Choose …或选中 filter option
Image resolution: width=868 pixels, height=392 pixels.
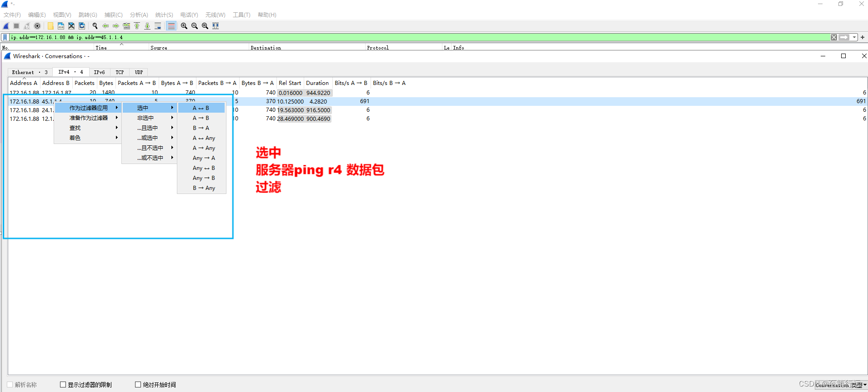(x=150, y=138)
